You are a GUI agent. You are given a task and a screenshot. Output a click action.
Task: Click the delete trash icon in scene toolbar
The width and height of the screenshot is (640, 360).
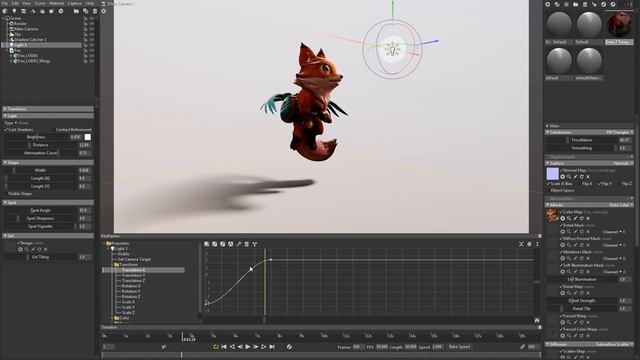[95, 11]
